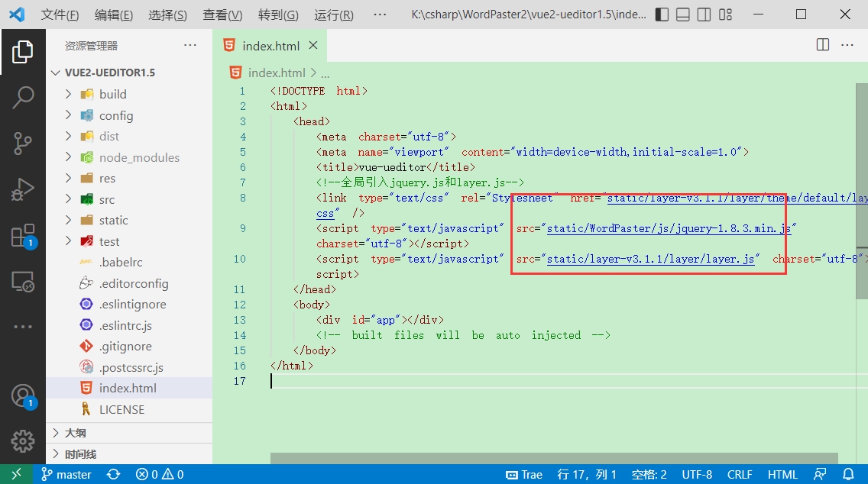This screenshot has width=868, height=484.
Task: Toggle the primary side bar layout button
Action: pos(662,15)
